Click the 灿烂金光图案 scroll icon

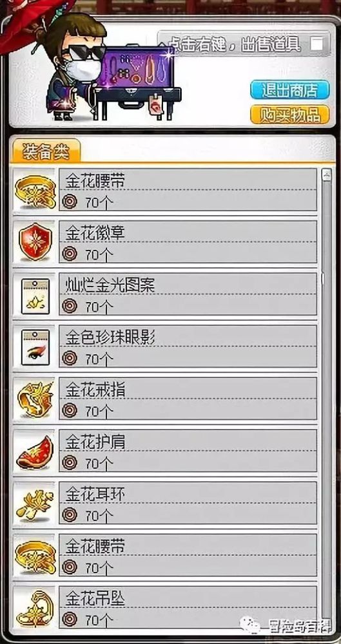click(x=35, y=296)
